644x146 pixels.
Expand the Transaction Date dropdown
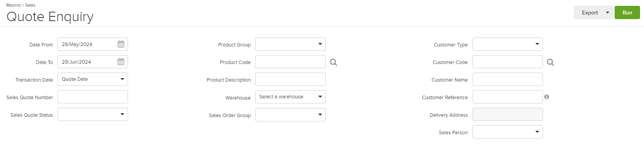(x=93, y=79)
